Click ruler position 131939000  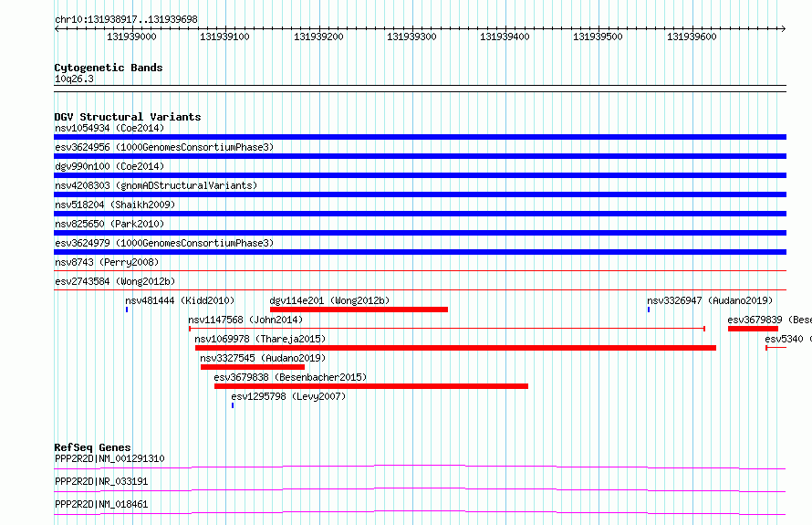coord(131,37)
